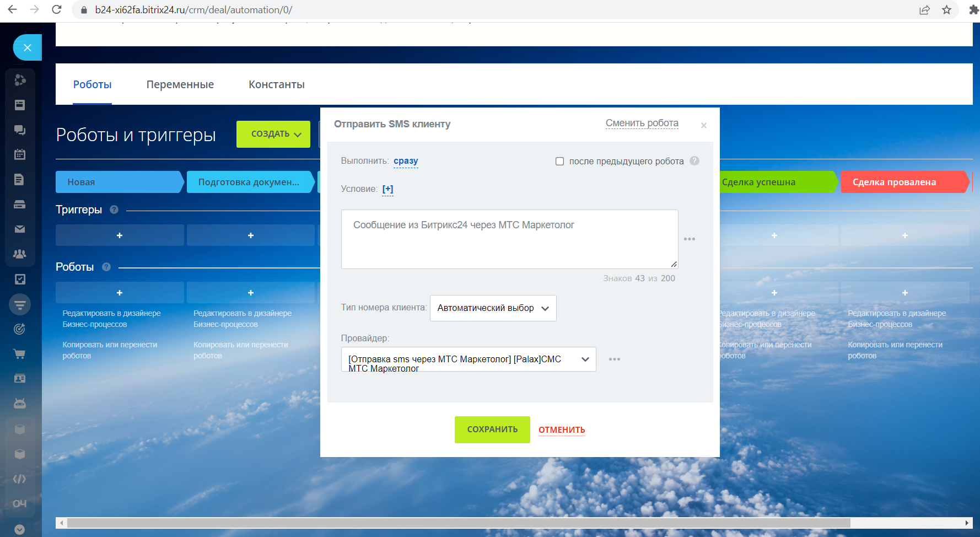Open the Провайдер dropdown
Screen dimensions: 980x537
(x=469, y=359)
